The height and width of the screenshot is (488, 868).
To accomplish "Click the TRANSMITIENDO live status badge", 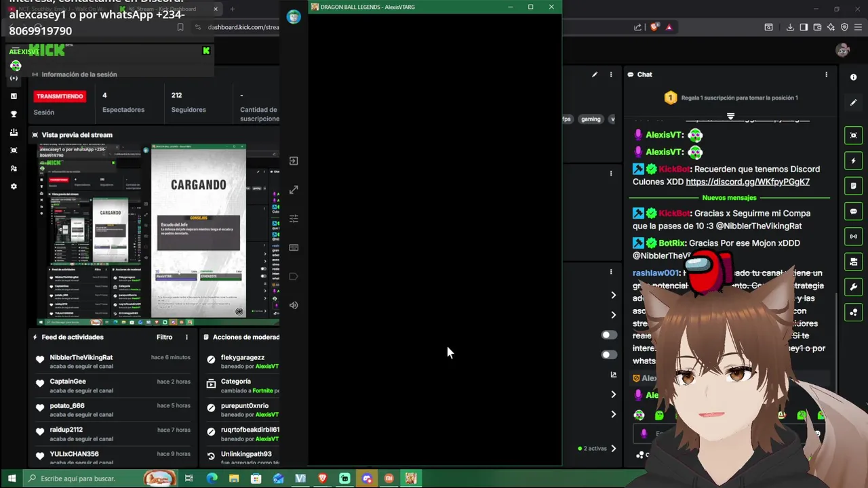I will point(60,96).
